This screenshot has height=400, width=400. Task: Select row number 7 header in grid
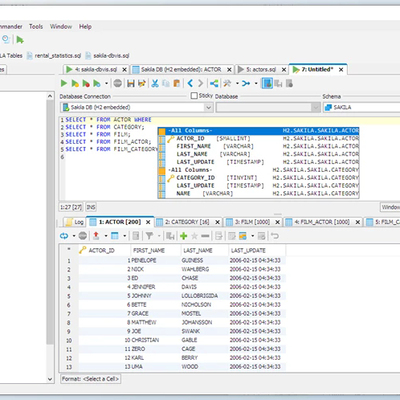(x=69, y=313)
